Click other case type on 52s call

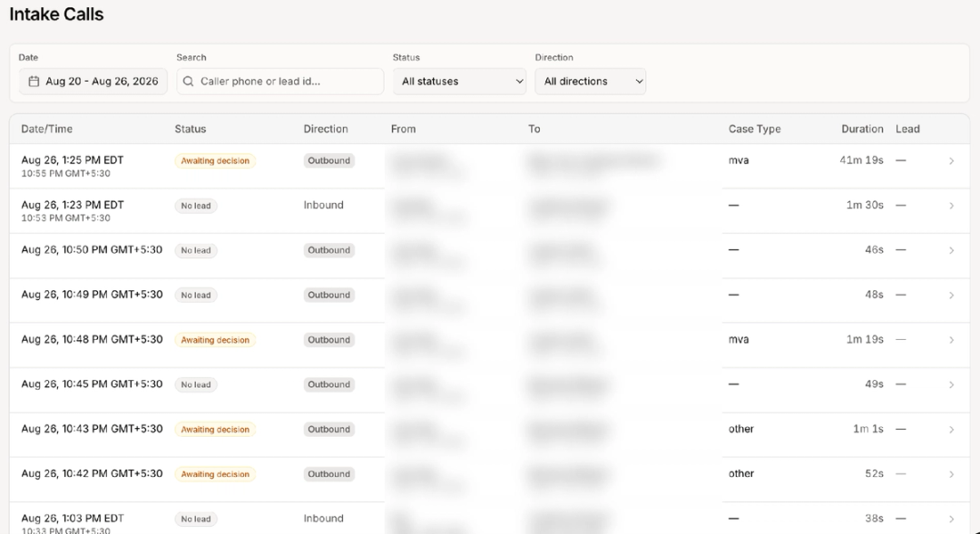(741, 473)
